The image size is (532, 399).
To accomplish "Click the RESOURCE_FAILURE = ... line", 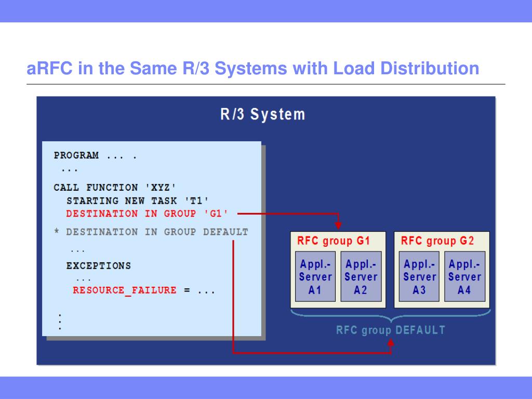I will tap(144, 290).
